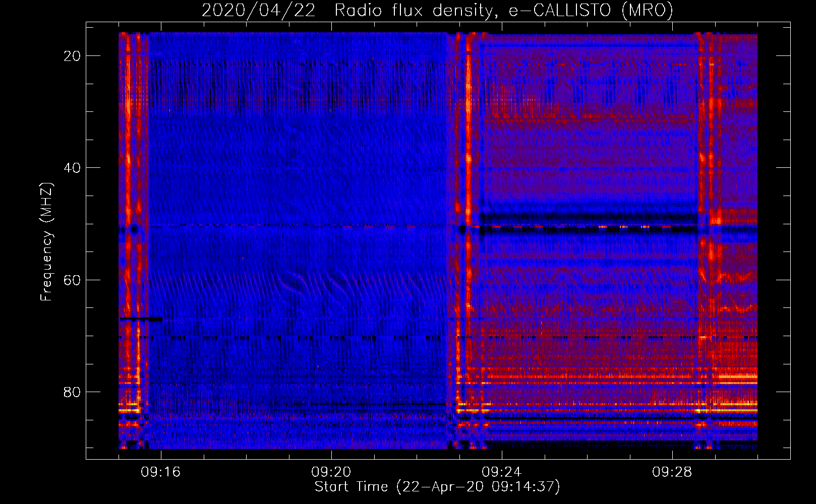
Task: Click the 60 MHz frequency tick label
Action: pos(72,280)
